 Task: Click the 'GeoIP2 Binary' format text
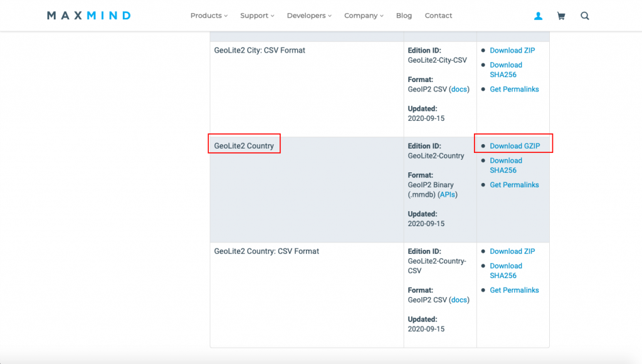[x=431, y=185]
